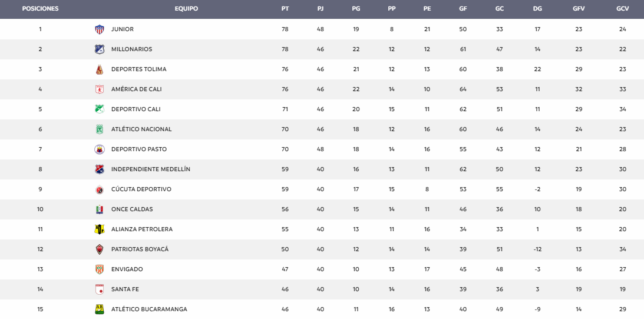Click the Once Caldas crest icon
This screenshot has width=644, height=323.
pyautogui.click(x=100, y=209)
